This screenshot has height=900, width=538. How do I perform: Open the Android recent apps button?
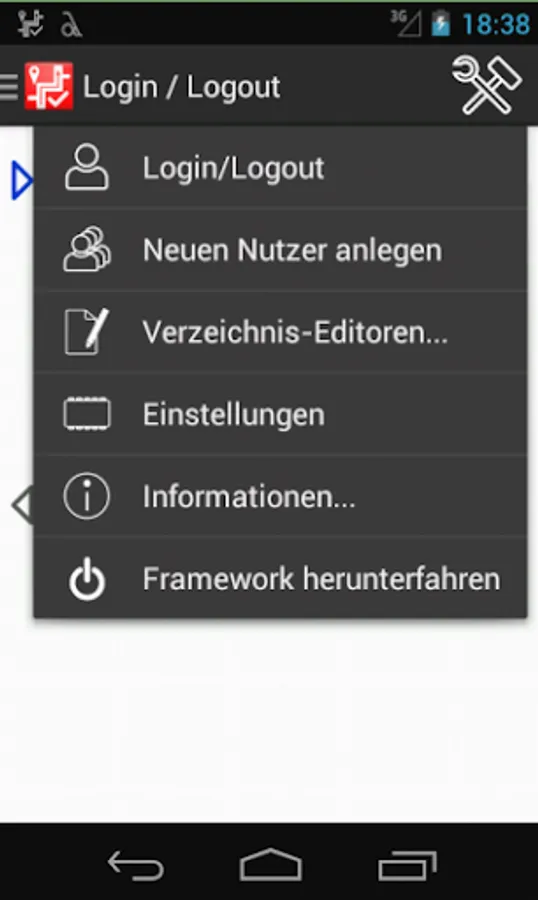coord(407,866)
